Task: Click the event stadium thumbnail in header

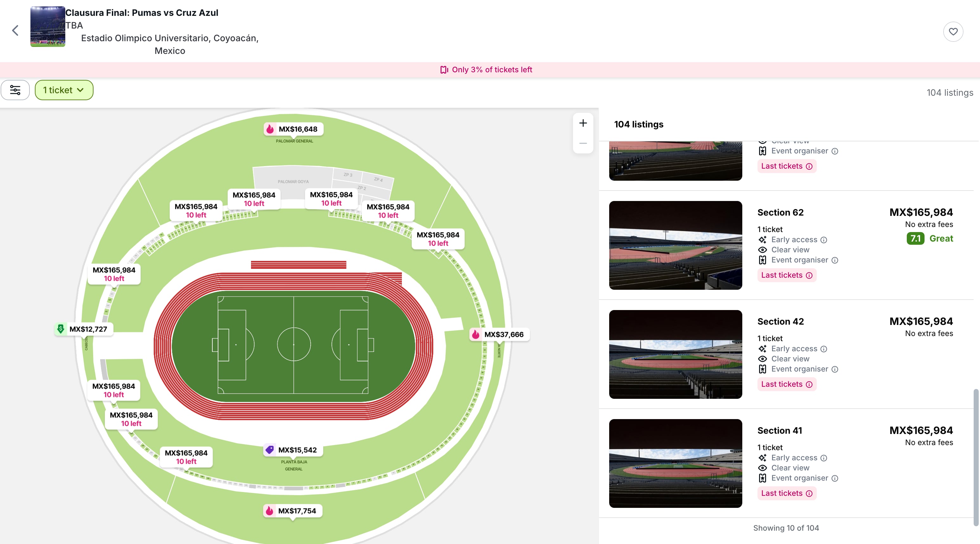Action: (x=48, y=27)
